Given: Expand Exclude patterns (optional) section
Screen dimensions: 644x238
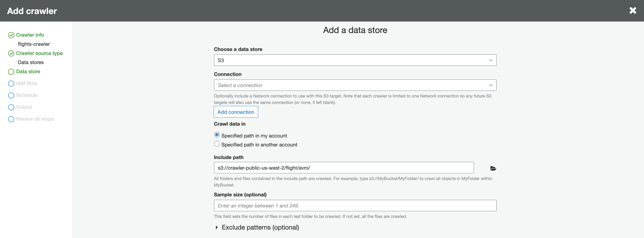Looking at the screenshot, I should [260, 227].
